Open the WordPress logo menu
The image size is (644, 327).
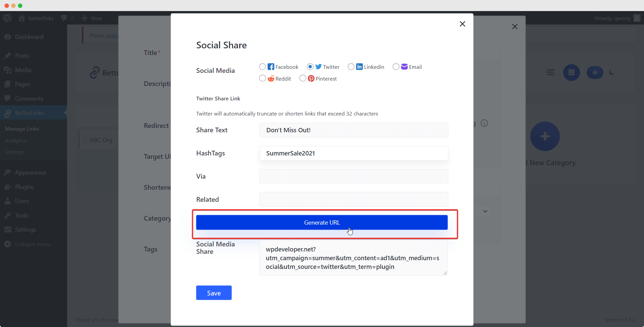pyautogui.click(x=7, y=18)
